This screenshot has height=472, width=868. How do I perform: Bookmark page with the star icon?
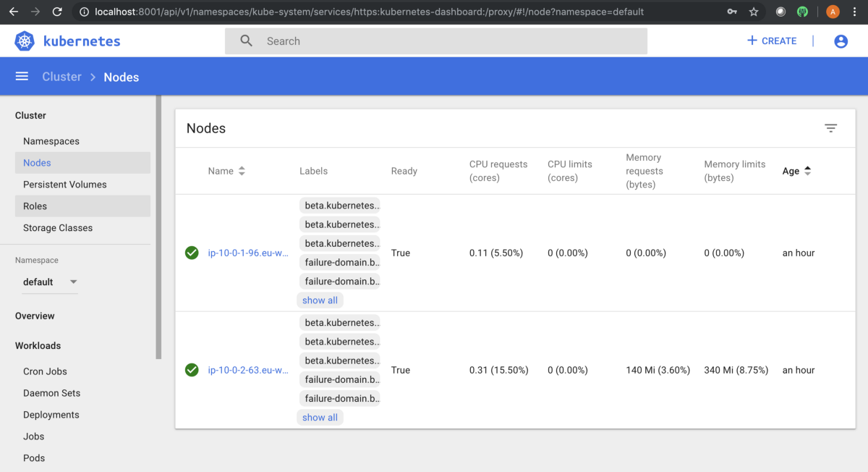pyautogui.click(x=754, y=12)
